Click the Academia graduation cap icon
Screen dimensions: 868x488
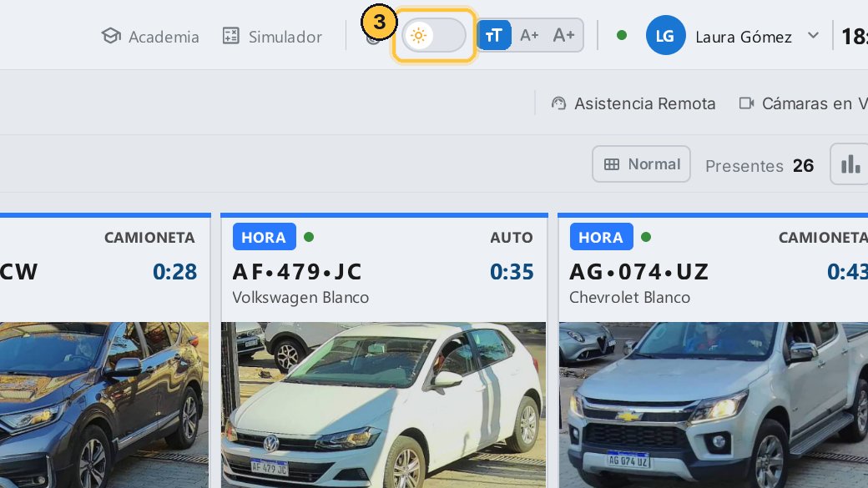click(111, 36)
